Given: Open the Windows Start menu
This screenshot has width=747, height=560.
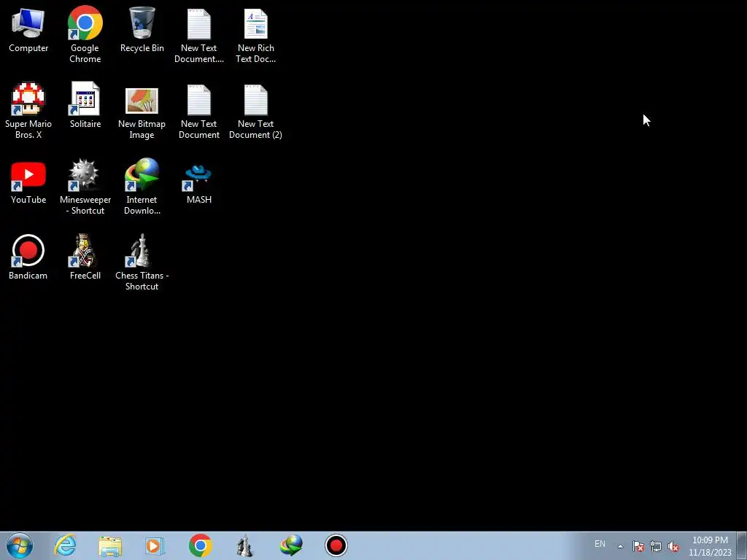Looking at the screenshot, I should point(20,545).
